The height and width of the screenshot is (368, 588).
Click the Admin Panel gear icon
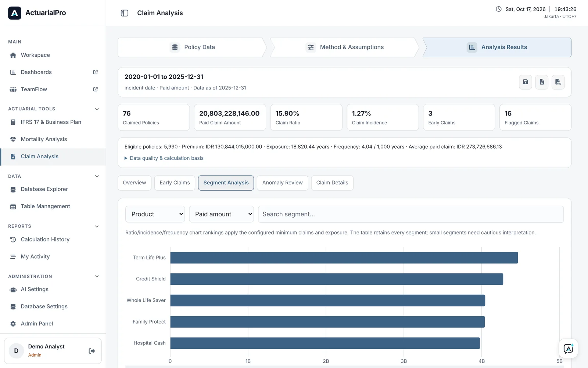[x=13, y=324]
